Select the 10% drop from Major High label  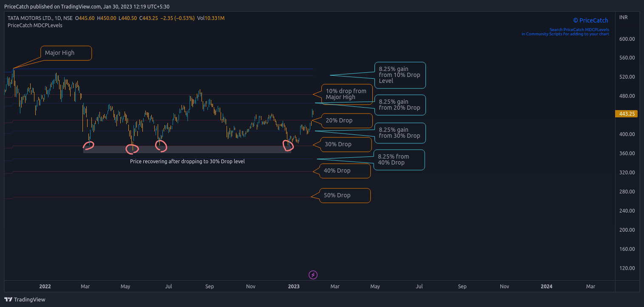pyautogui.click(x=347, y=94)
